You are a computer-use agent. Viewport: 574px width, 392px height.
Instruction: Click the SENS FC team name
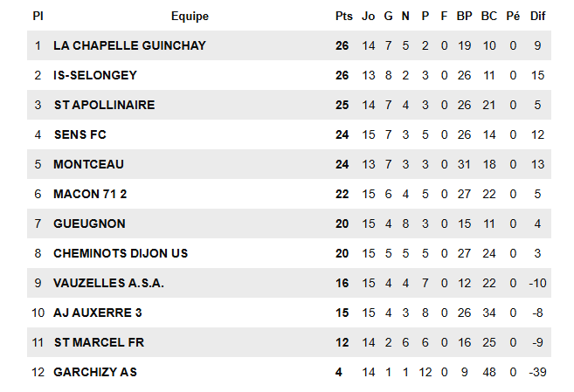[80, 134]
